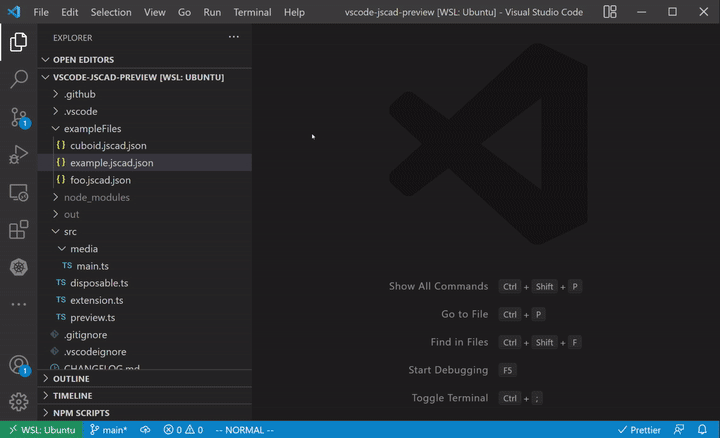The height and width of the screenshot is (438, 720).
Task: Expand the Outline section
Action: (145, 379)
